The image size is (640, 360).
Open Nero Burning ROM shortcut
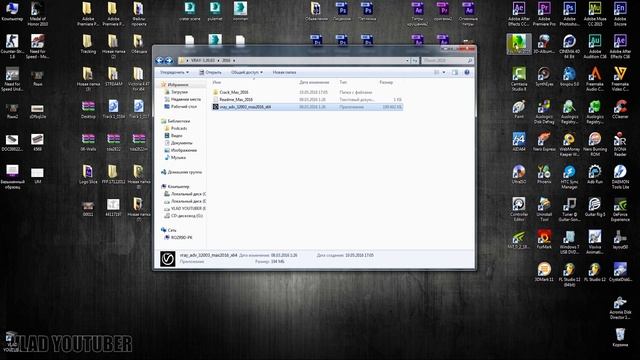click(x=595, y=144)
